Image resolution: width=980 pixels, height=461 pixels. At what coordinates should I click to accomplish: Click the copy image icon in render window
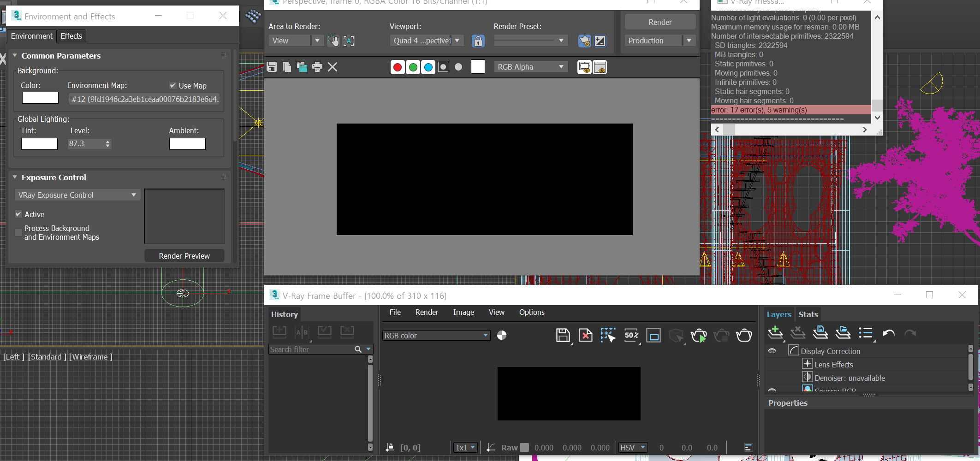(x=287, y=67)
